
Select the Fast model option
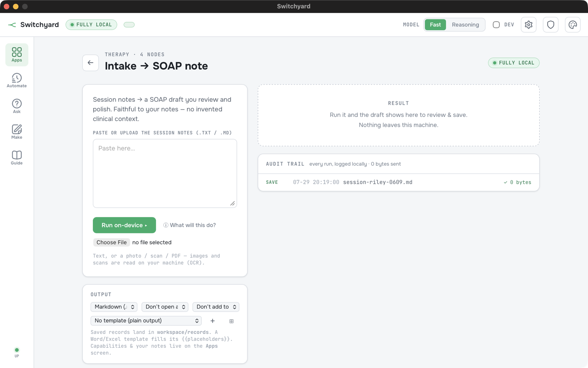coord(435,25)
